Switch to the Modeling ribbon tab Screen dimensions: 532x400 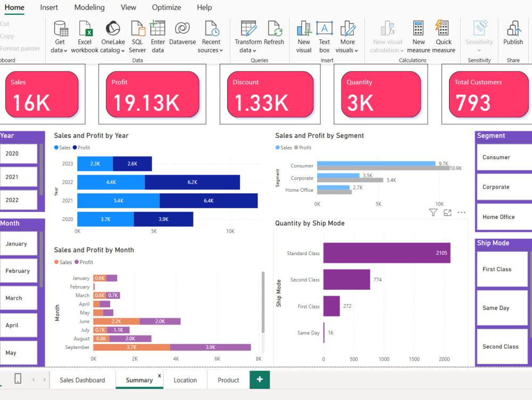(x=89, y=7)
